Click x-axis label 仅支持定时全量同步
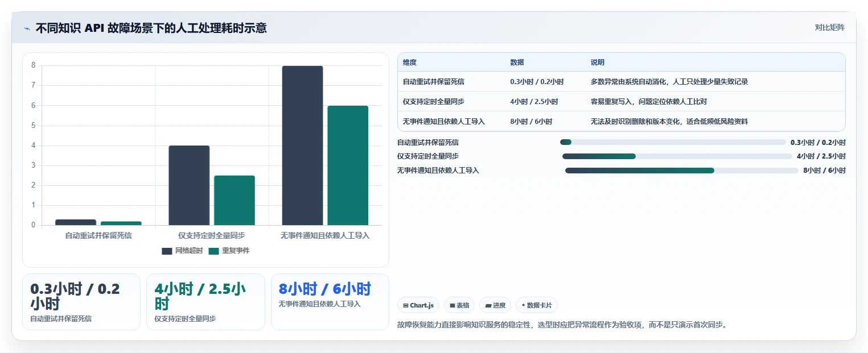868x353 pixels. click(212, 235)
